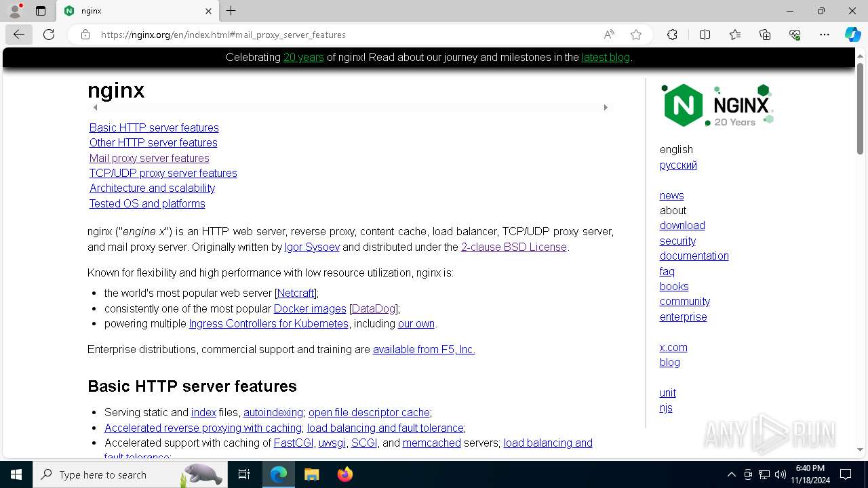Open 'available from F5, Inc.' link
This screenshot has height=488, width=868.
(424, 349)
